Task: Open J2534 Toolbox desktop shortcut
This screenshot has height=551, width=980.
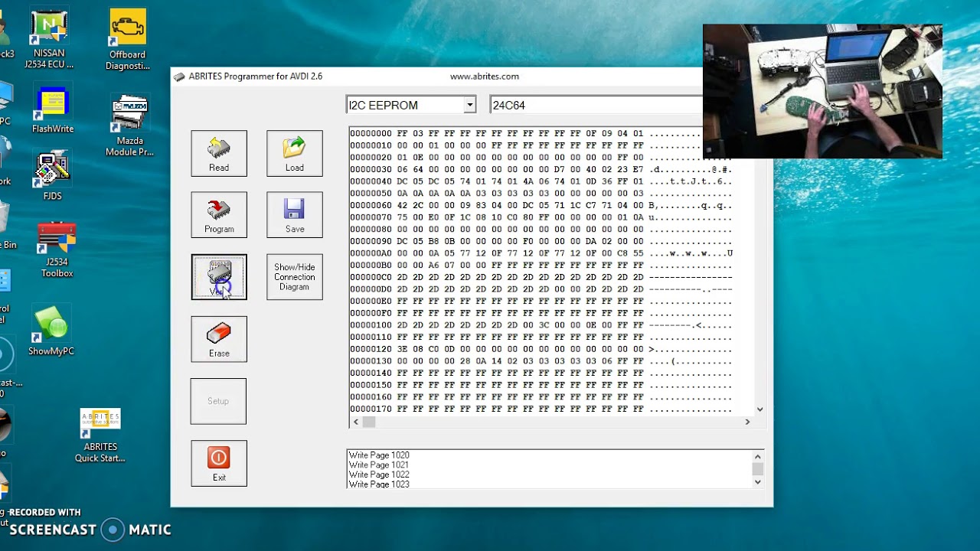Action: (57, 249)
